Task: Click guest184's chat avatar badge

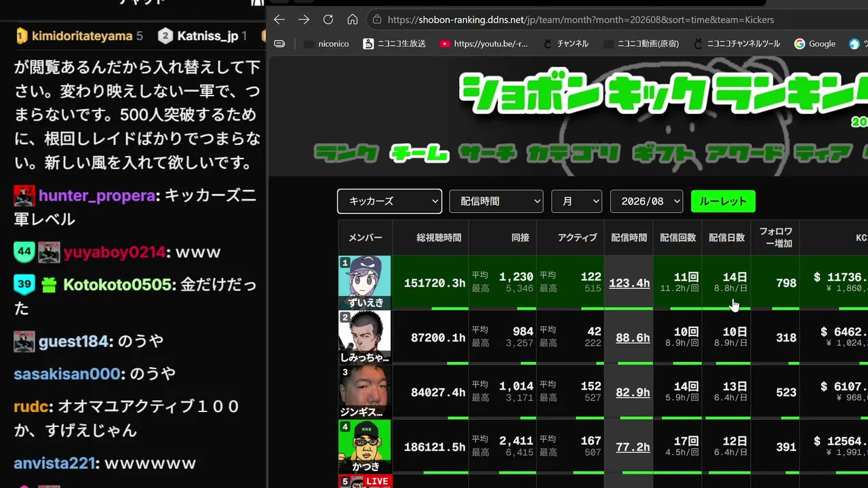Action: point(24,341)
